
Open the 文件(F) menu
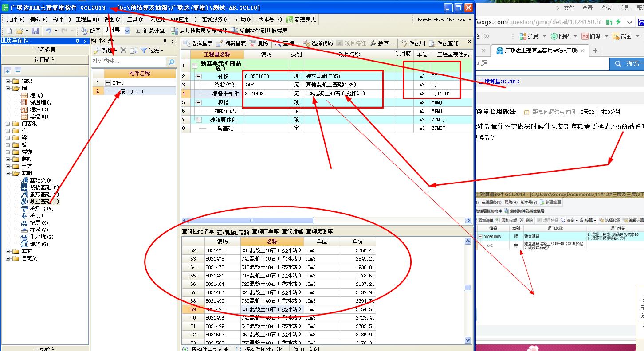15,19
